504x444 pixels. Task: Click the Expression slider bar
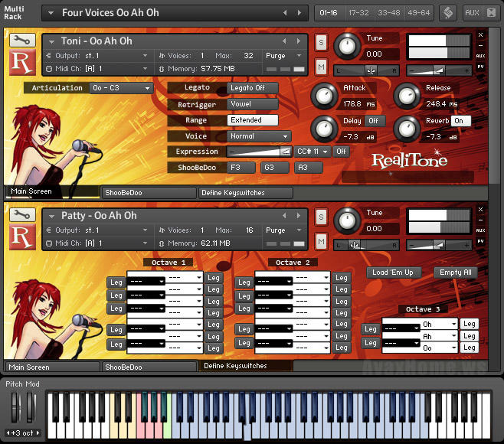pos(260,152)
